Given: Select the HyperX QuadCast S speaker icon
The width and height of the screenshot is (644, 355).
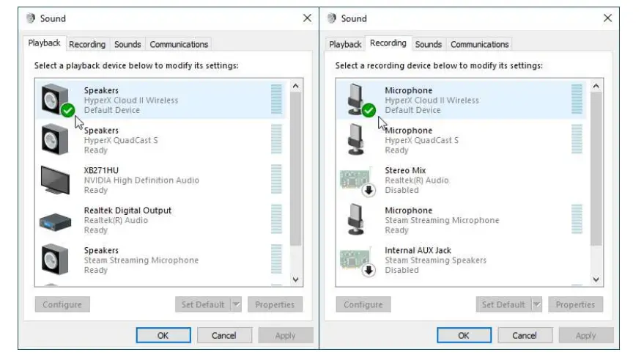Looking at the screenshot, I should point(55,139).
